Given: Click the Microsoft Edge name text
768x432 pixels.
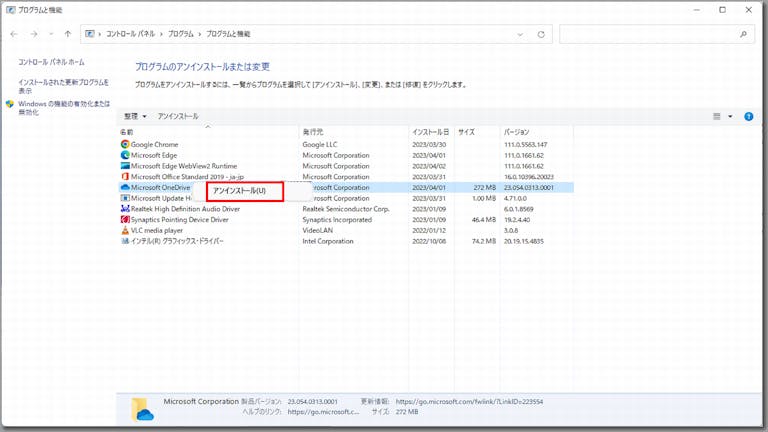Looking at the screenshot, I should click(x=154, y=155).
